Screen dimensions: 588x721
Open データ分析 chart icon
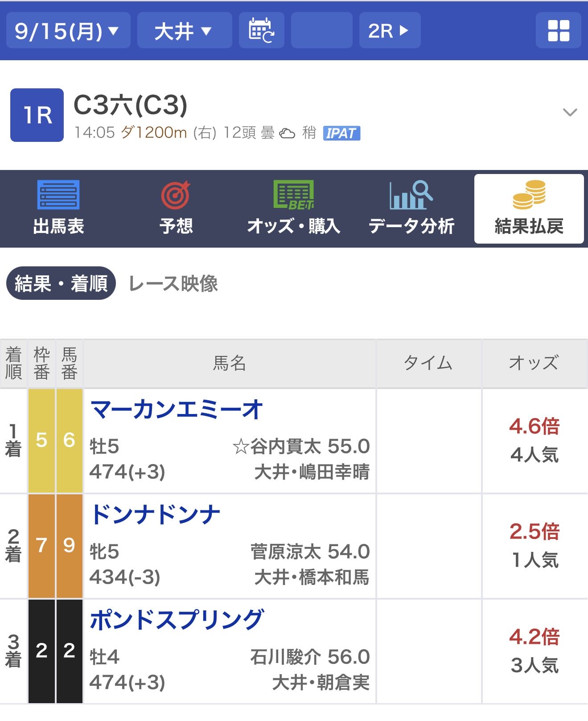tap(411, 195)
